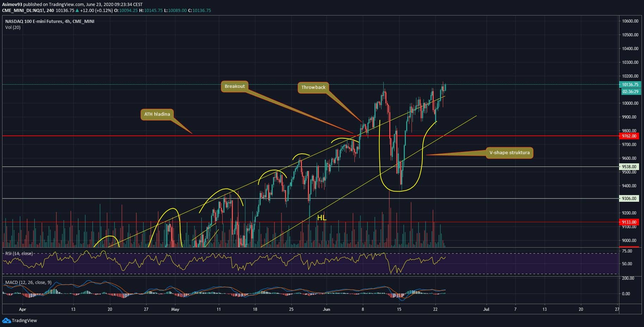Select the Breakout callout label
Viewport: 644px width, 327px height.
click(x=235, y=86)
